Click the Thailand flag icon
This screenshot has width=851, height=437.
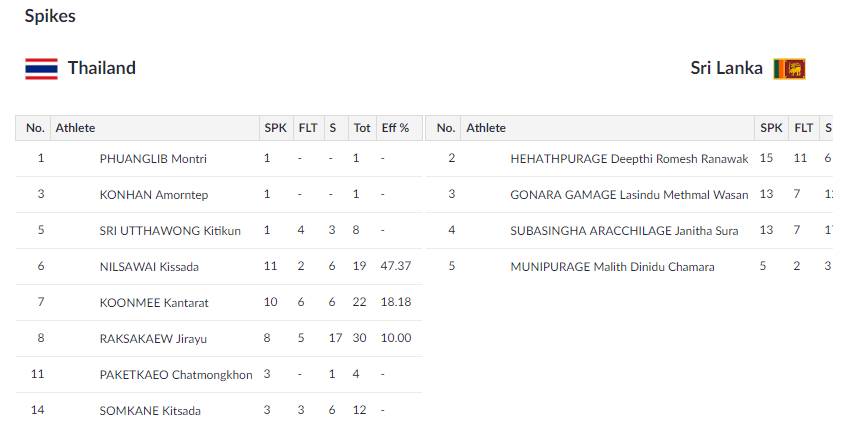[41, 68]
